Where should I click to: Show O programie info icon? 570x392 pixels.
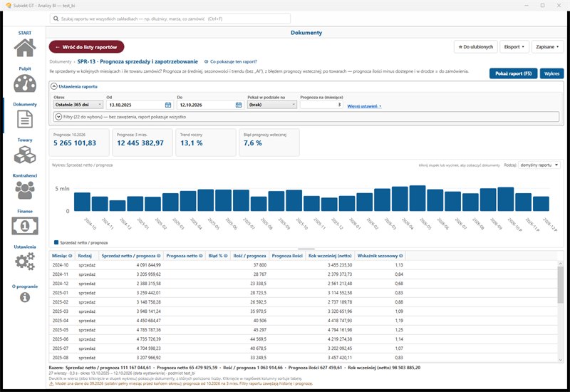click(25, 297)
